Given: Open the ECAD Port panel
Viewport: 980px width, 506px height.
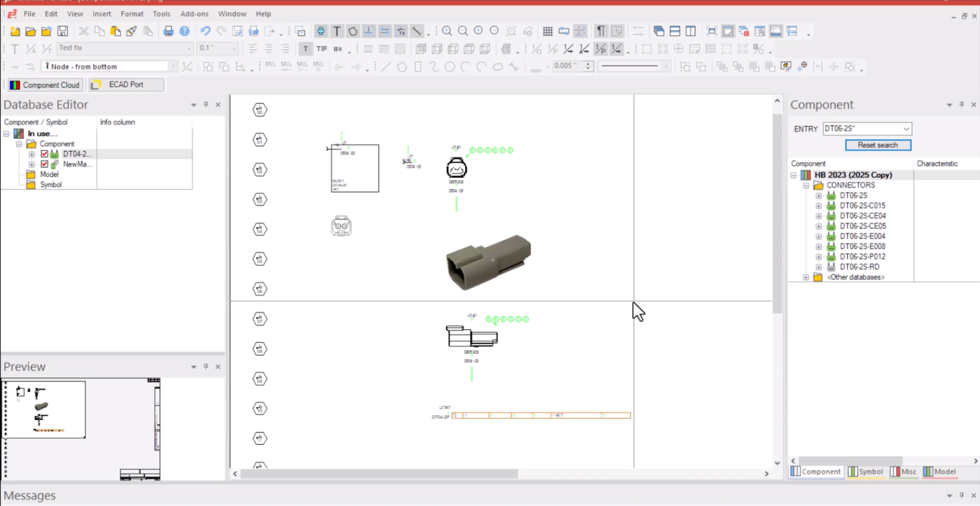Looking at the screenshot, I should tap(126, 84).
